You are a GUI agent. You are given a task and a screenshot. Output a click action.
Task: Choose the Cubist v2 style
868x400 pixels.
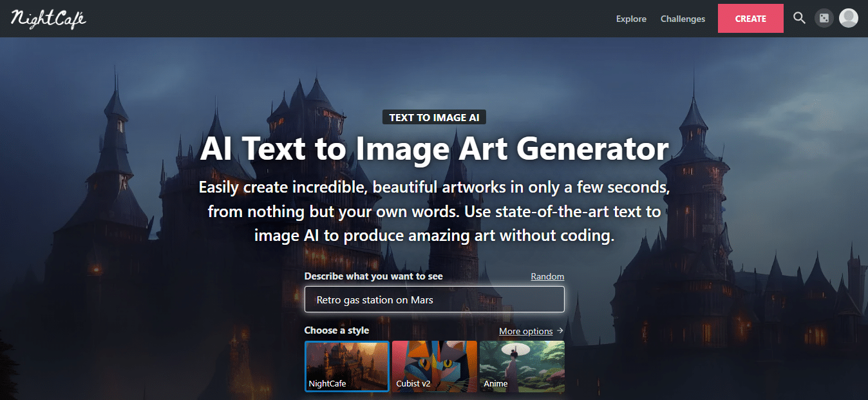tap(434, 366)
